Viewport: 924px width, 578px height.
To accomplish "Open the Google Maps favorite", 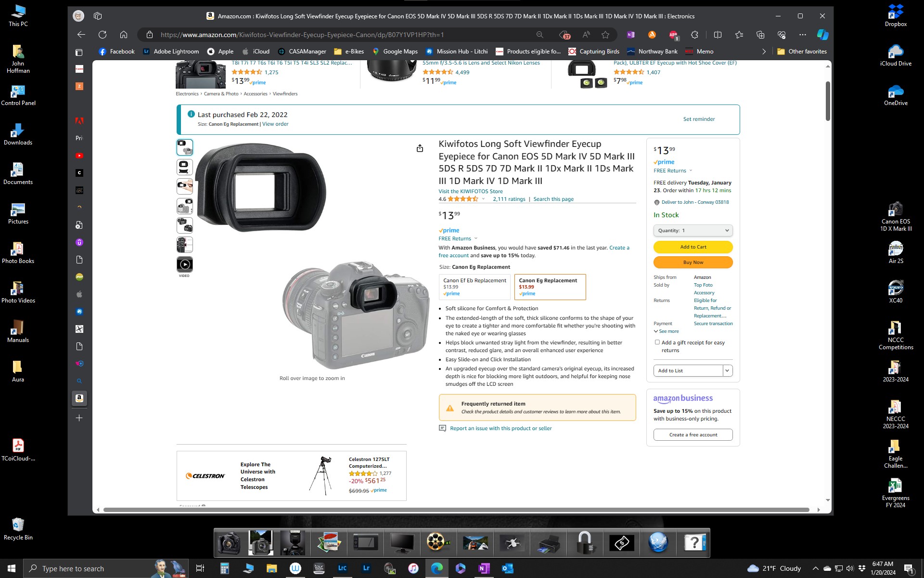I will pyautogui.click(x=395, y=51).
